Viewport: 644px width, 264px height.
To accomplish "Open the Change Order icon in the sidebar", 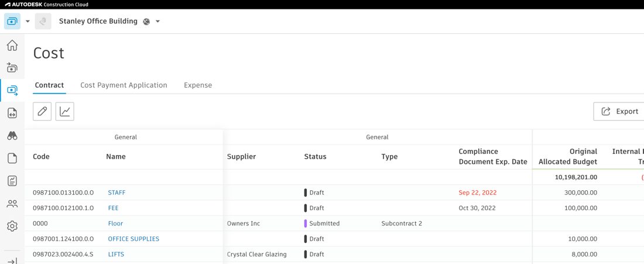I will (12, 113).
